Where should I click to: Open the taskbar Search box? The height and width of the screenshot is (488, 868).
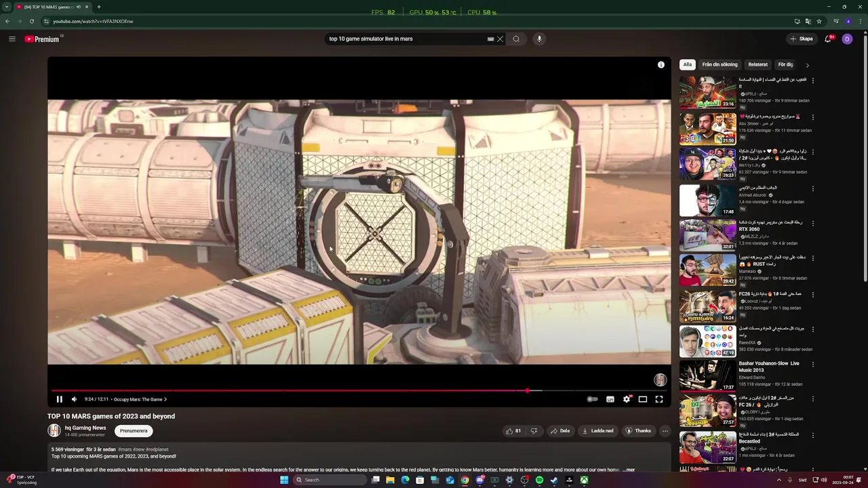coord(330,480)
